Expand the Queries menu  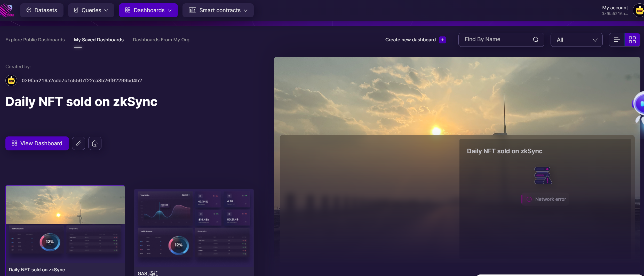tap(91, 10)
